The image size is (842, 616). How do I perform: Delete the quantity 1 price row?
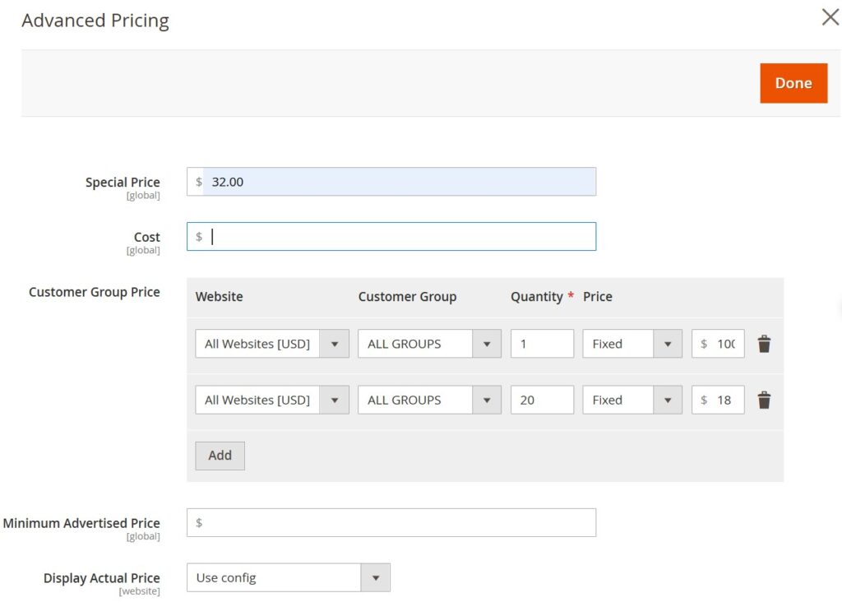764,344
